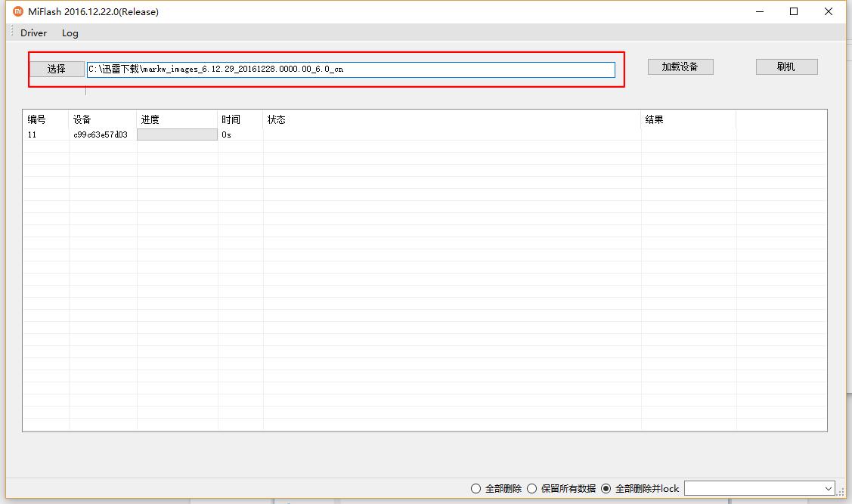
Task: Open the Log menu
Action: point(70,32)
